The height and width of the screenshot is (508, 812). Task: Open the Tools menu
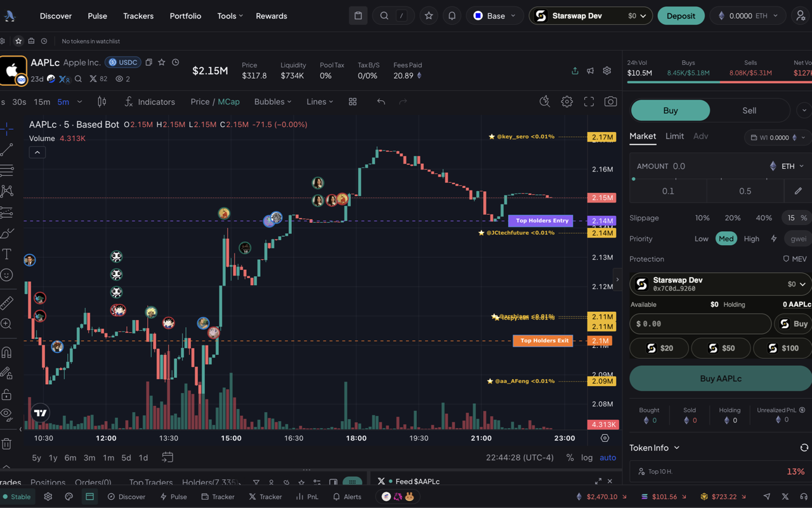coord(230,16)
